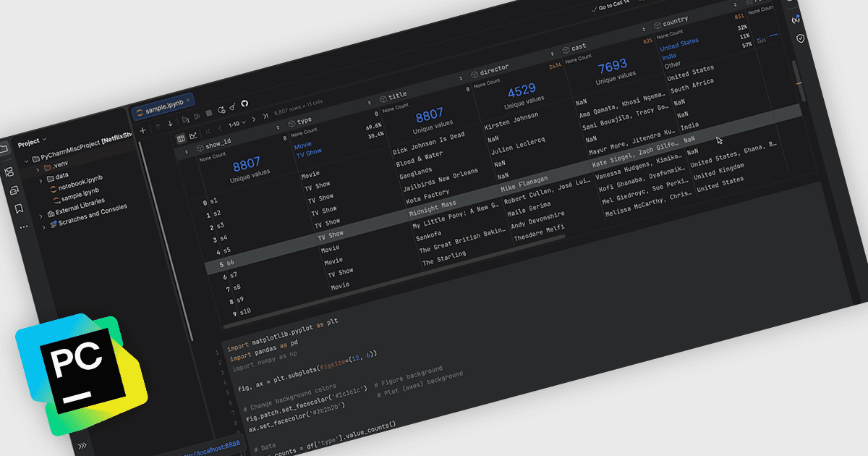The image size is (868, 456).
Task: Go to first page of the table
Action: coord(208,130)
